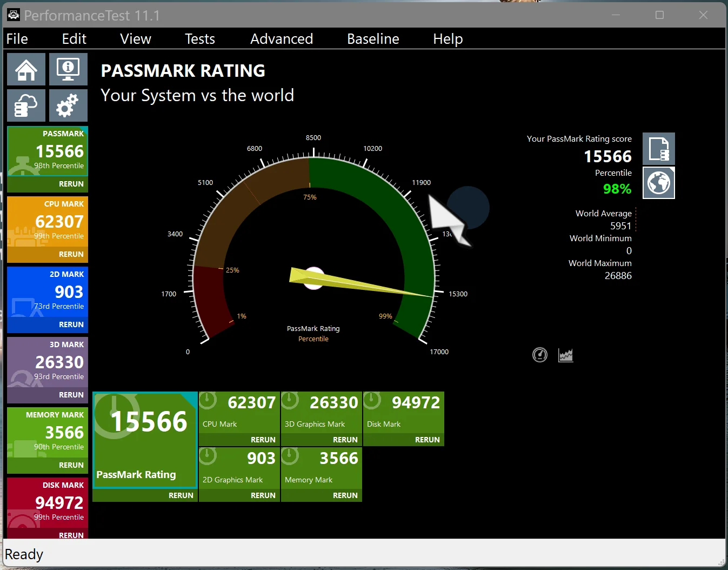Rerun under the 3D Graphics Mark tile
This screenshot has width=728, height=570.
point(322,440)
